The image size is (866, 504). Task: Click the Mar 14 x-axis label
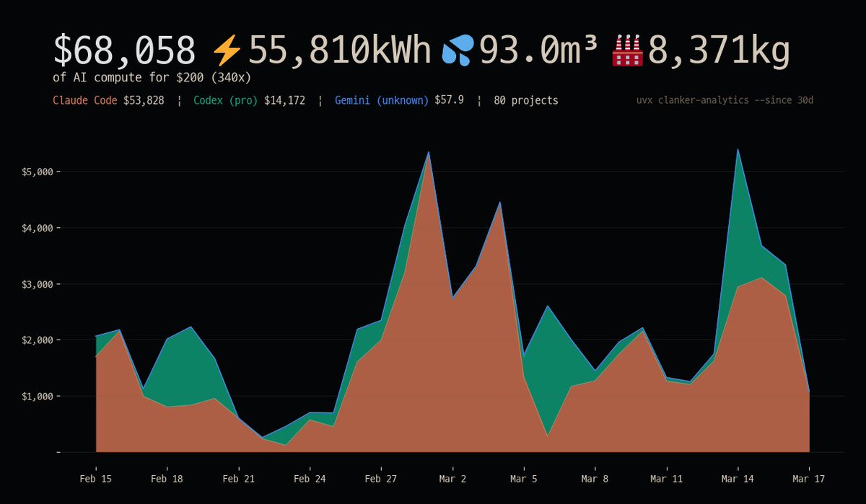[738, 478]
